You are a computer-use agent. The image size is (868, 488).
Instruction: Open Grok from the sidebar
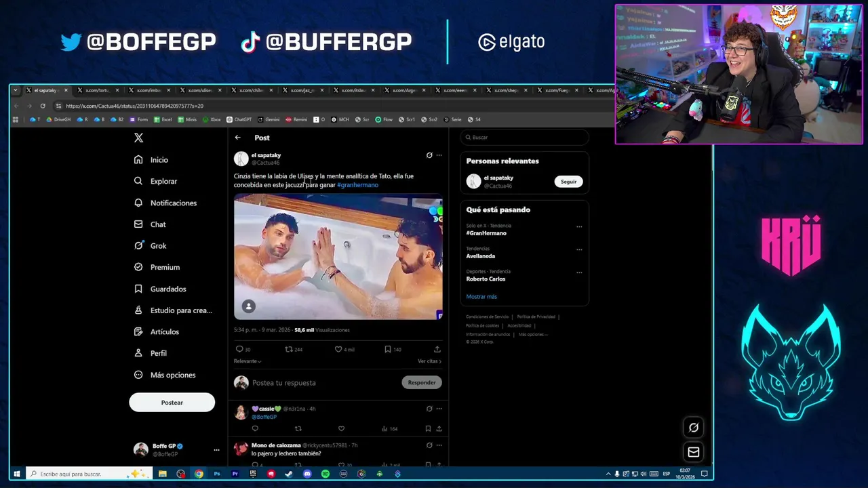150,246
